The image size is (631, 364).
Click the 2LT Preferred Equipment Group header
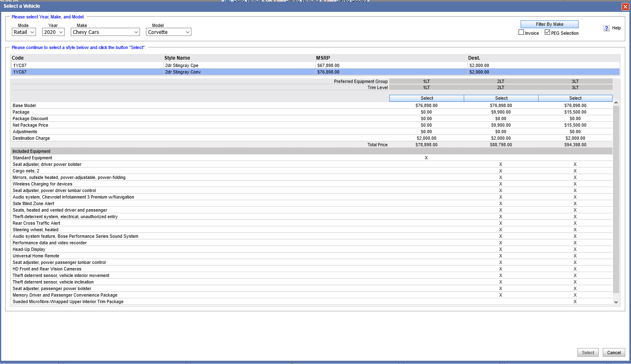[501, 81]
